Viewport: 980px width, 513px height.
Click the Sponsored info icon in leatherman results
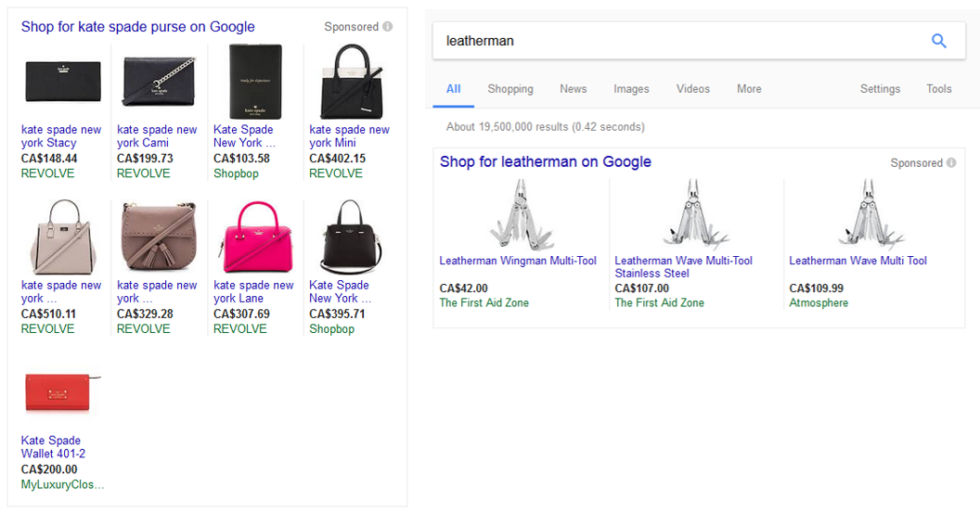(951, 162)
